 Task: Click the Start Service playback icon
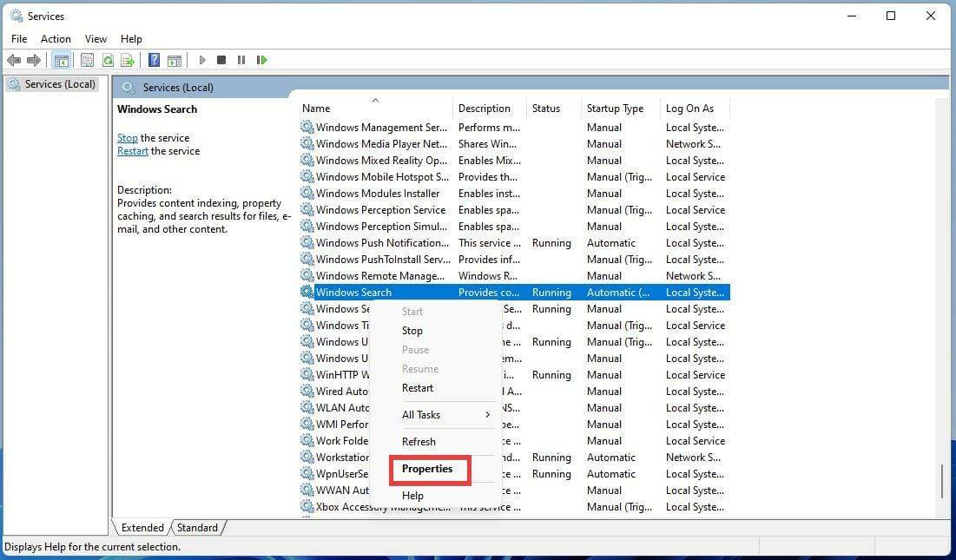click(x=201, y=60)
